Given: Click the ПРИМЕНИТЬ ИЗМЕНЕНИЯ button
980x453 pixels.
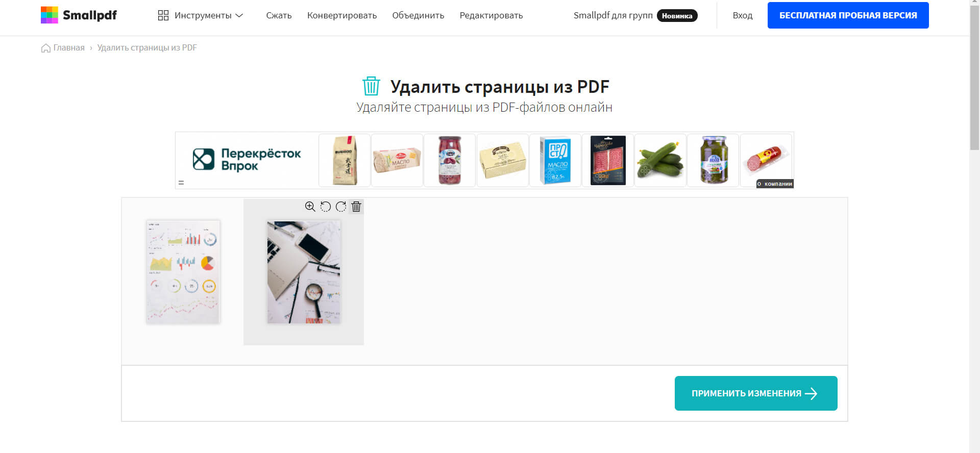Looking at the screenshot, I should click(756, 393).
